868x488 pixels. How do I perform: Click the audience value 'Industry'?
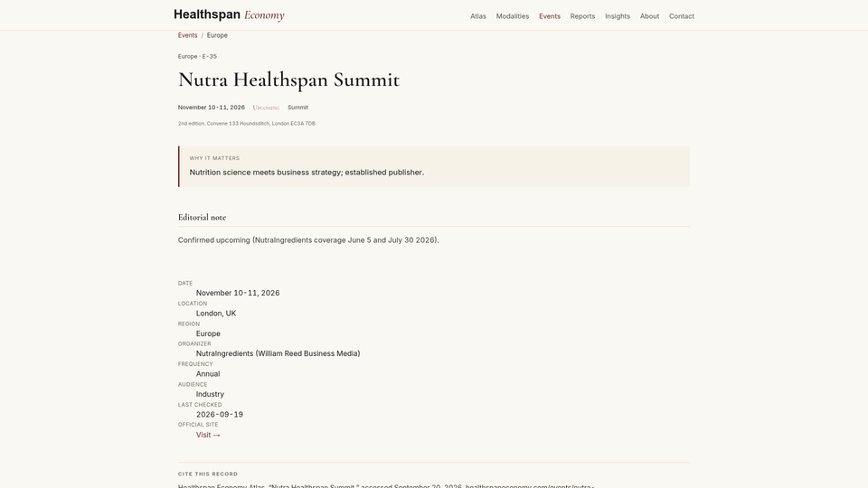click(210, 395)
